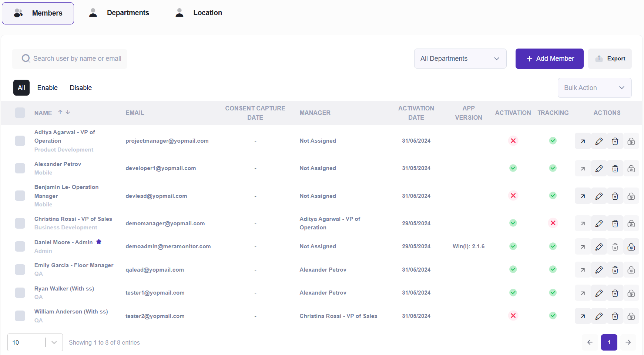Switch to Members tab

pos(38,13)
